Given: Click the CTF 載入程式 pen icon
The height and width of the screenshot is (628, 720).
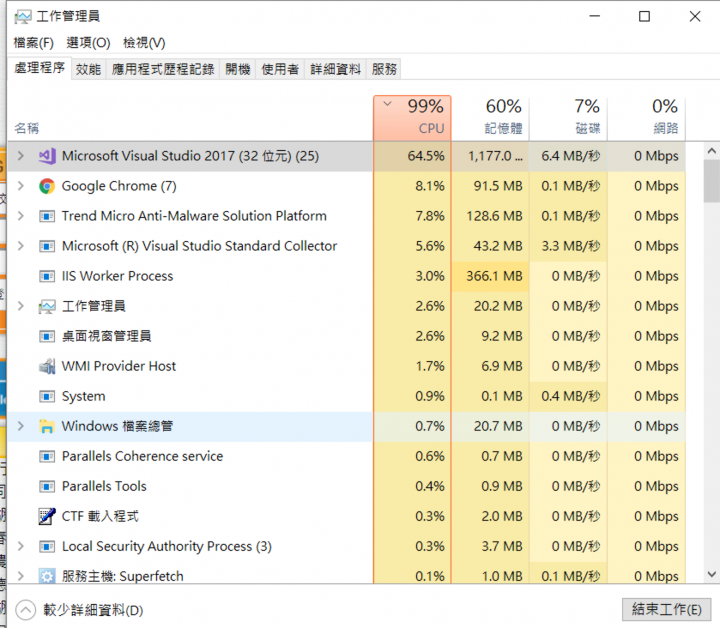Looking at the screenshot, I should click(x=47, y=516).
